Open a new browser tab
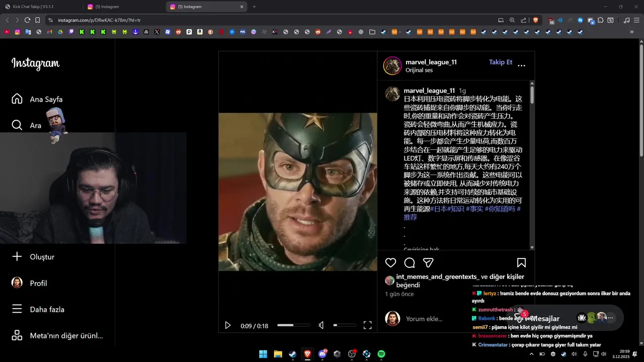644x362 pixels. pyautogui.click(x=254, y=7)
